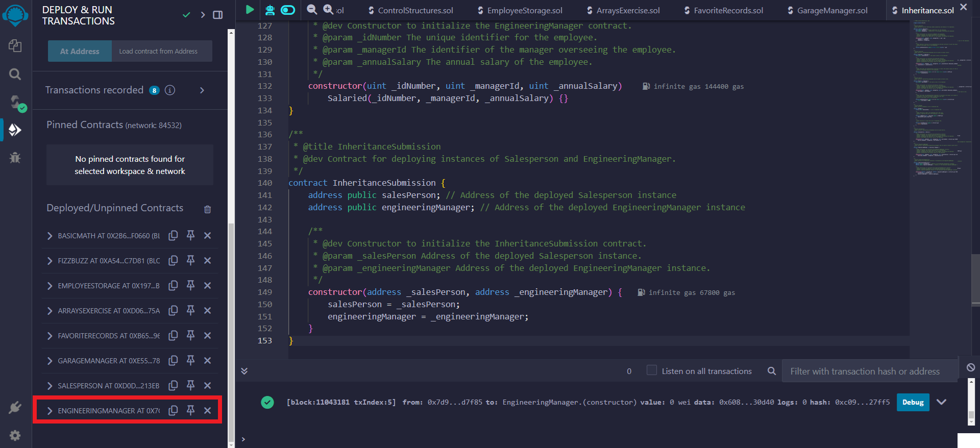Click the At Address button
980x448 pixels.
[80, 51]
